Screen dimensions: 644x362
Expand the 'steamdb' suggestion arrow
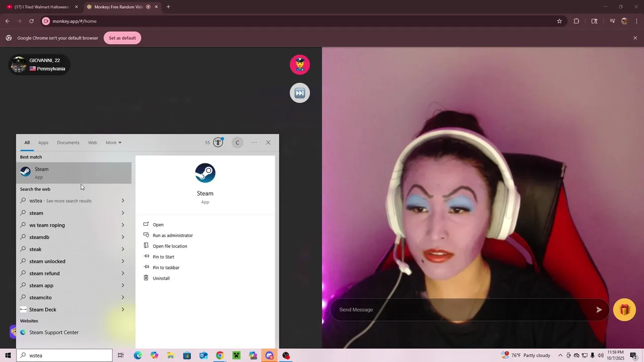tap(123, 237)
